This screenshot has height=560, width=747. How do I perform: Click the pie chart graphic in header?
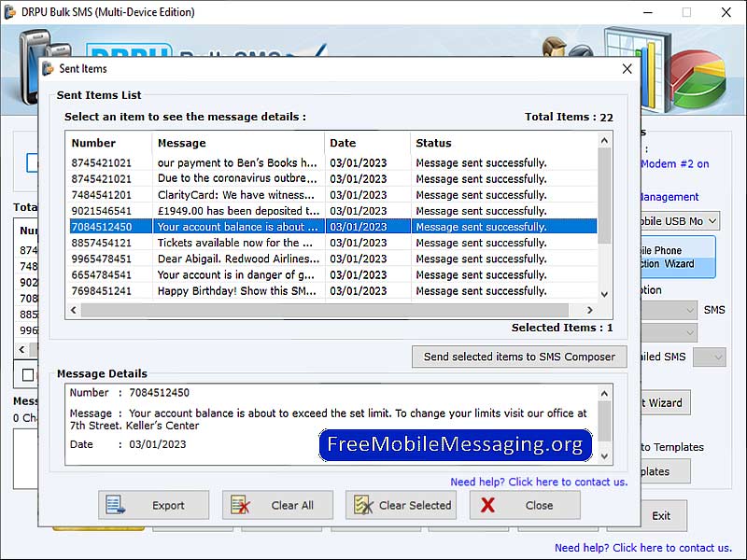698,78
